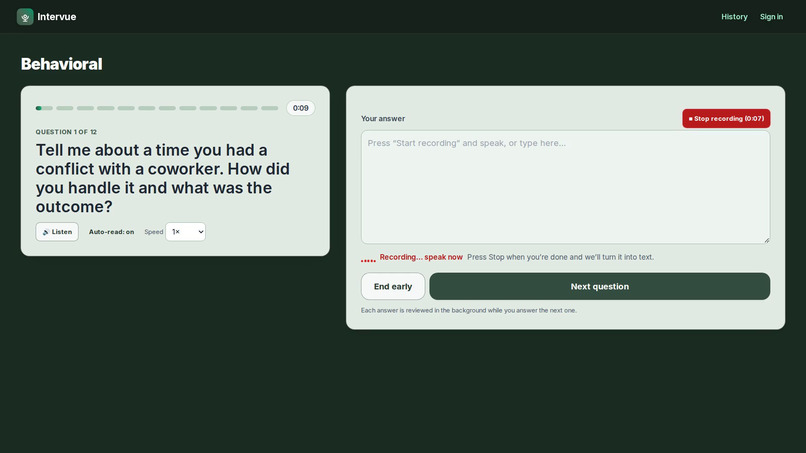Image resolution: width=806 pixels, height=453 pixels.
Task: Listen to the question audio
Action: click(57, 232)
